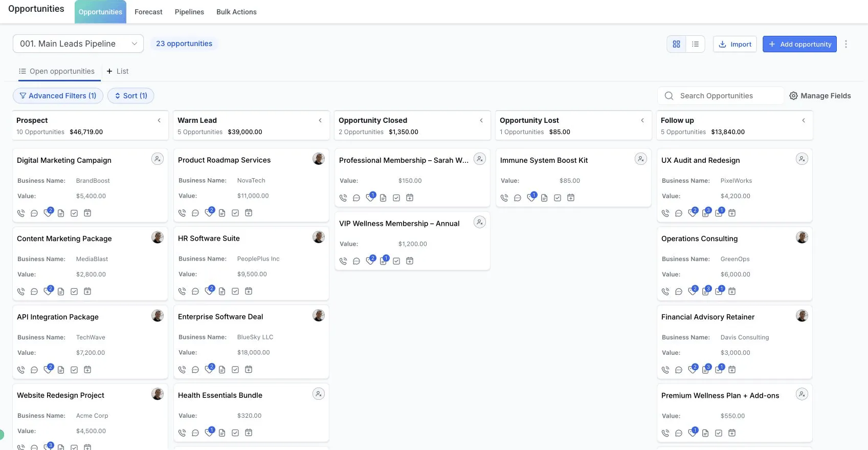
Task: Add appointment on Immune System Boost Kit card
Action: pyautogui.click(x=571, y=198)
